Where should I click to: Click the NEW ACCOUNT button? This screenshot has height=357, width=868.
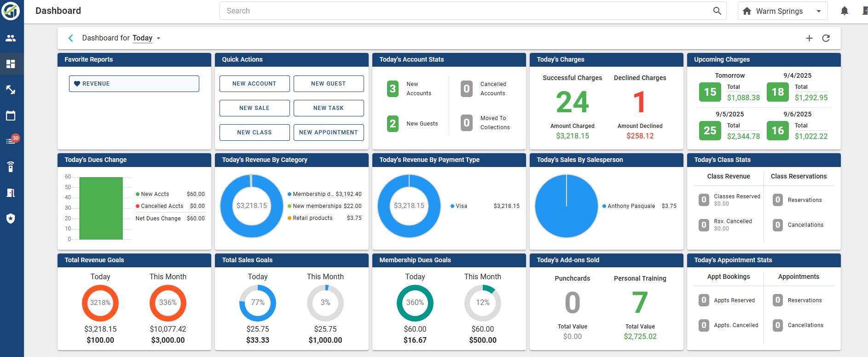pos(255,84)
